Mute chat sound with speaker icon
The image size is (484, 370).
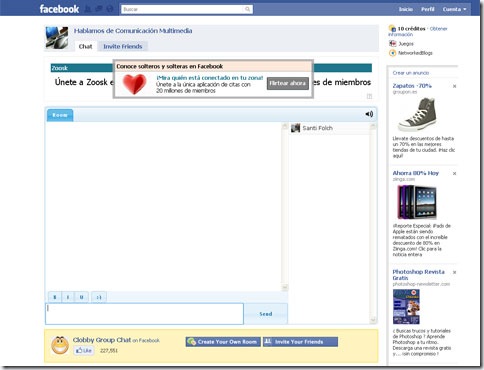369,114
